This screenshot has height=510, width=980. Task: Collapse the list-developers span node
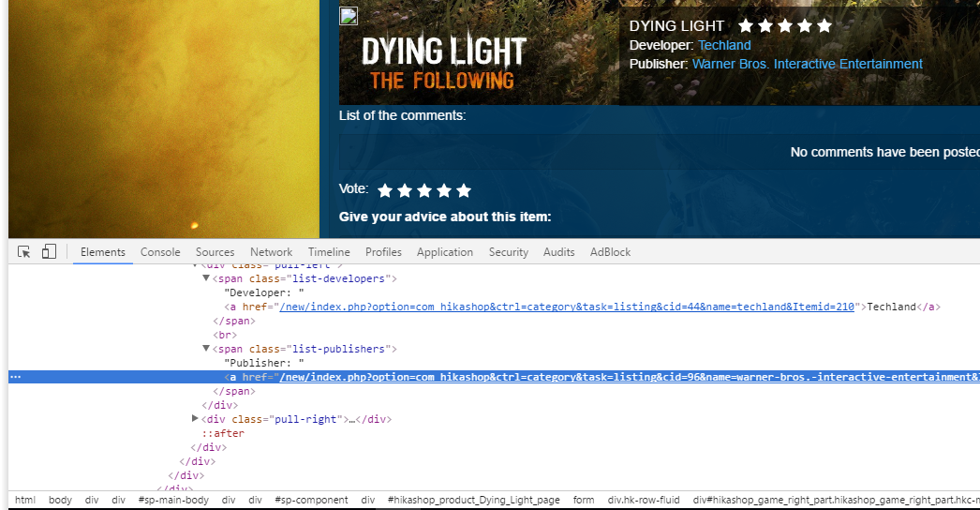pos(207,278)
